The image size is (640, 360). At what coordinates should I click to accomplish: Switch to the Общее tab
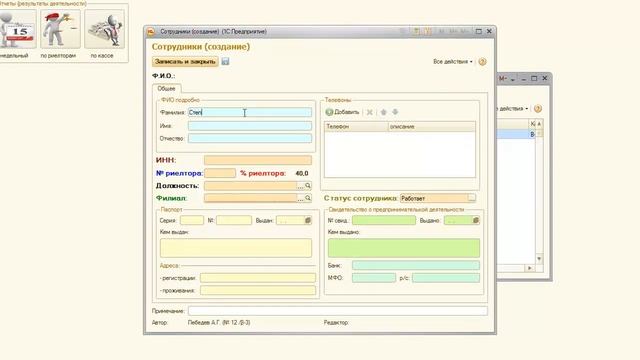tap(167, 89)
